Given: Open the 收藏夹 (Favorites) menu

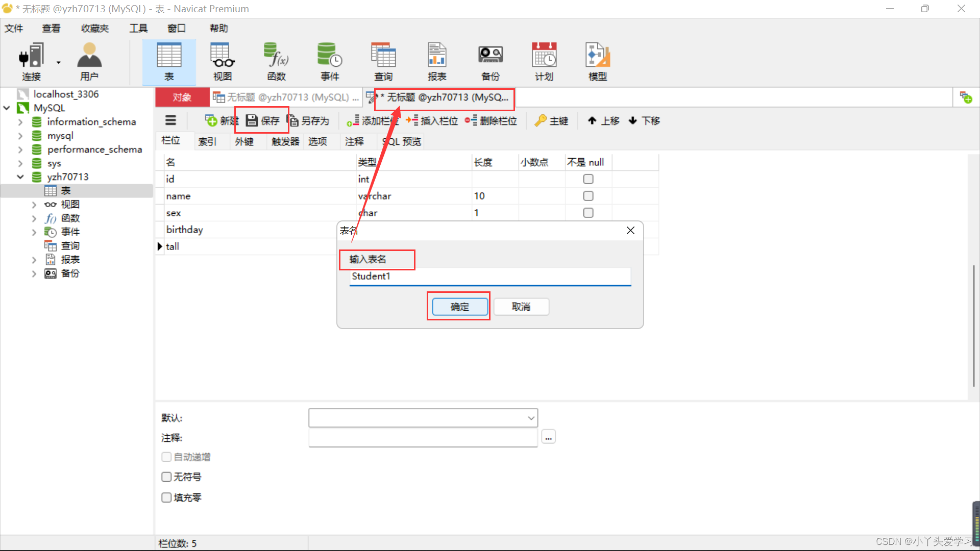Looking at the screenshot, I should [x=95, y=28].
